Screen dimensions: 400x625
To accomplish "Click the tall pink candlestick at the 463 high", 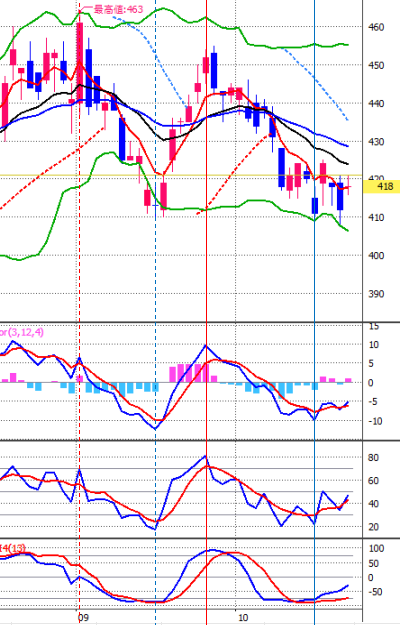I will click(80, 62).
